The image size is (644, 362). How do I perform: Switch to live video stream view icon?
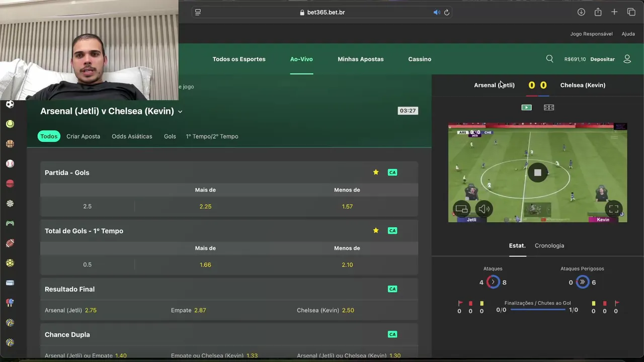[526, 107]
